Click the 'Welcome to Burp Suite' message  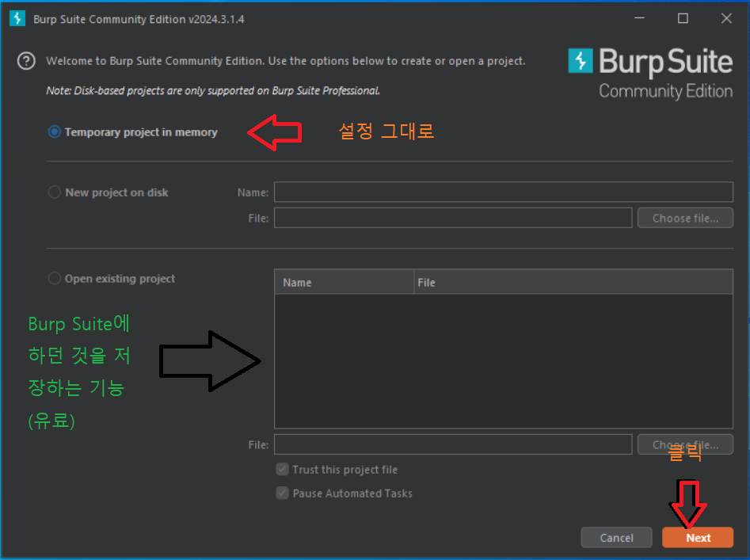click(x=286, y=61)
